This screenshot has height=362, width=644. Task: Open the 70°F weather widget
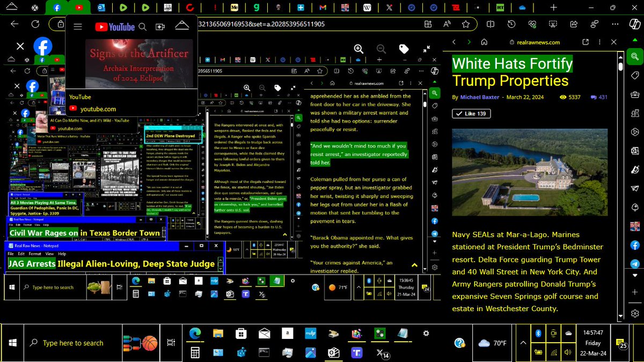pos(493,343)
